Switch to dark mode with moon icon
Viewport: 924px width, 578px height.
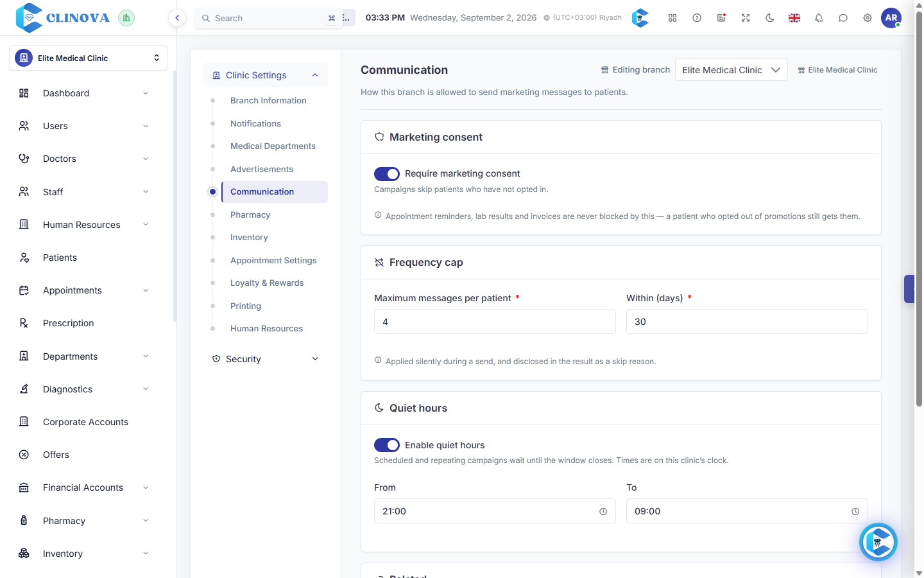point(770,18)
